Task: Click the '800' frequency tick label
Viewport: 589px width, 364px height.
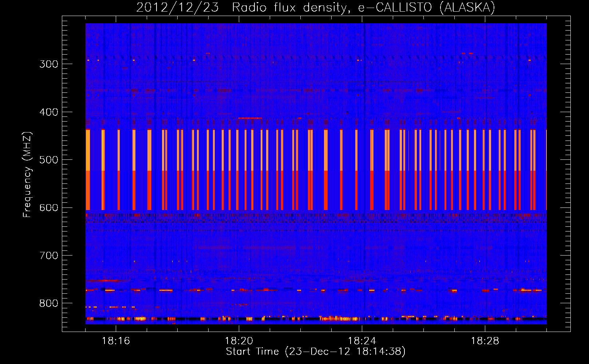Action: click(x=49, y=304)
